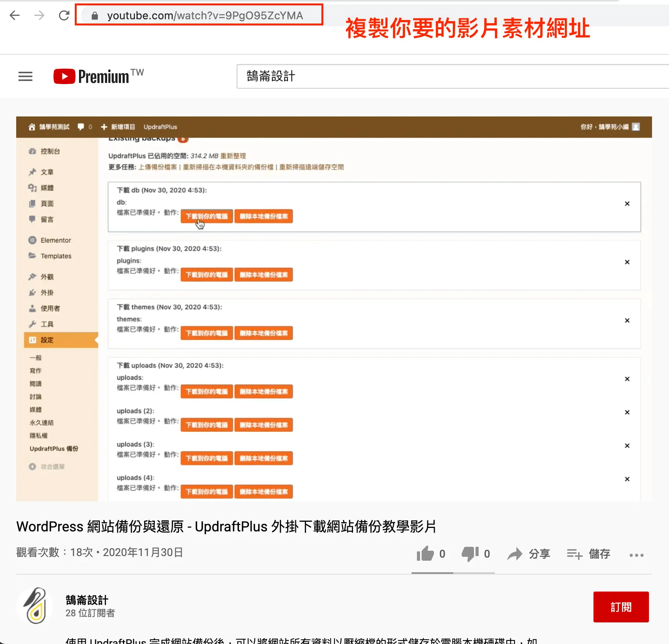
Task: Click the share arrow button
Action: pos(529,554)
